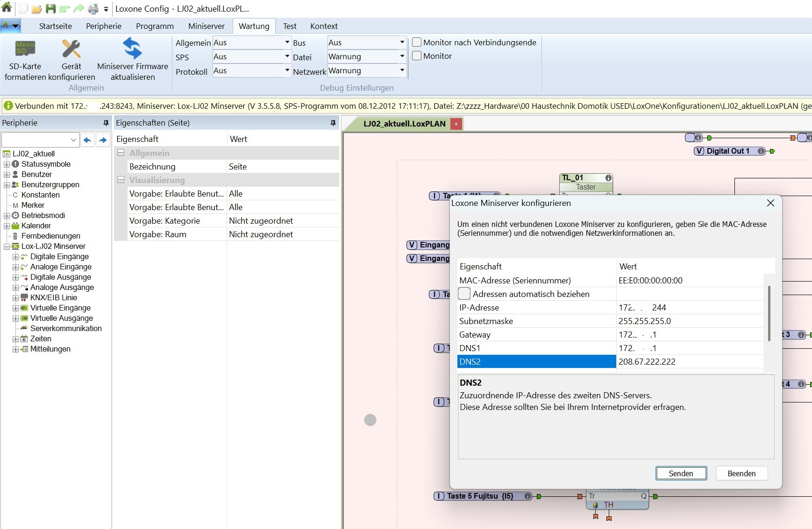Navigate back with blue left arrow
Image resolution: width=812 pixels, height=529 pixels.
coord(87,140)
